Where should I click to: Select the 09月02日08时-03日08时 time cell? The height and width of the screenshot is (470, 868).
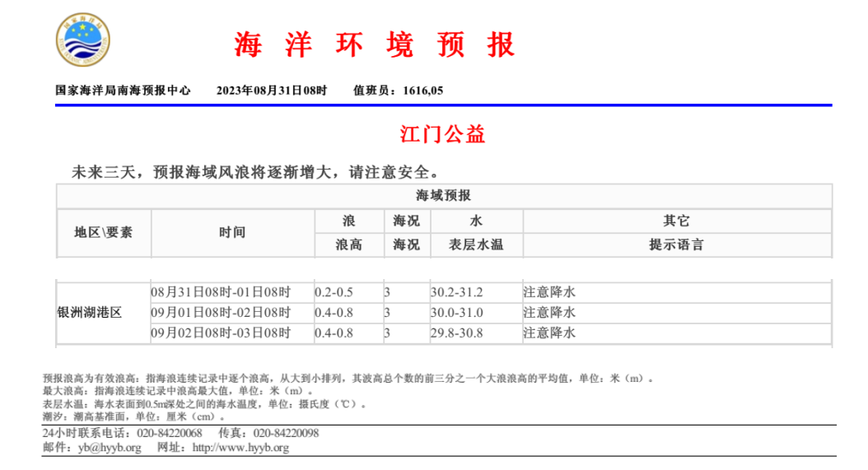pos(221,333)
